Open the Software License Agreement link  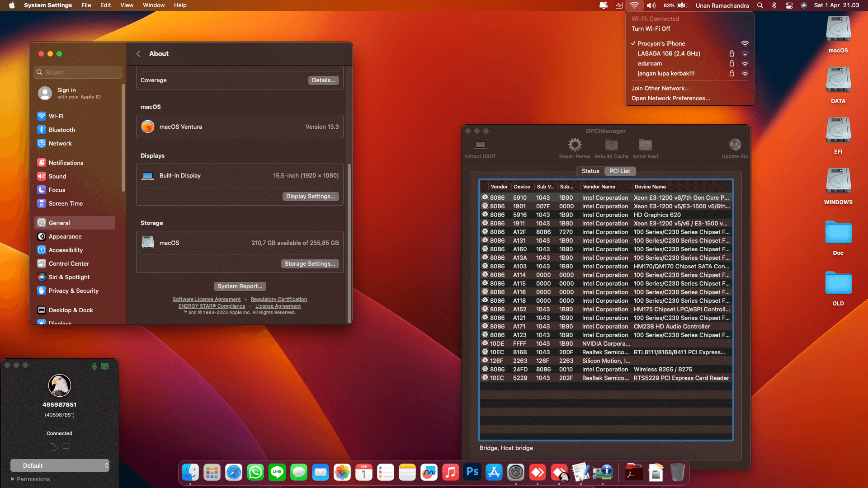(207, 299)
